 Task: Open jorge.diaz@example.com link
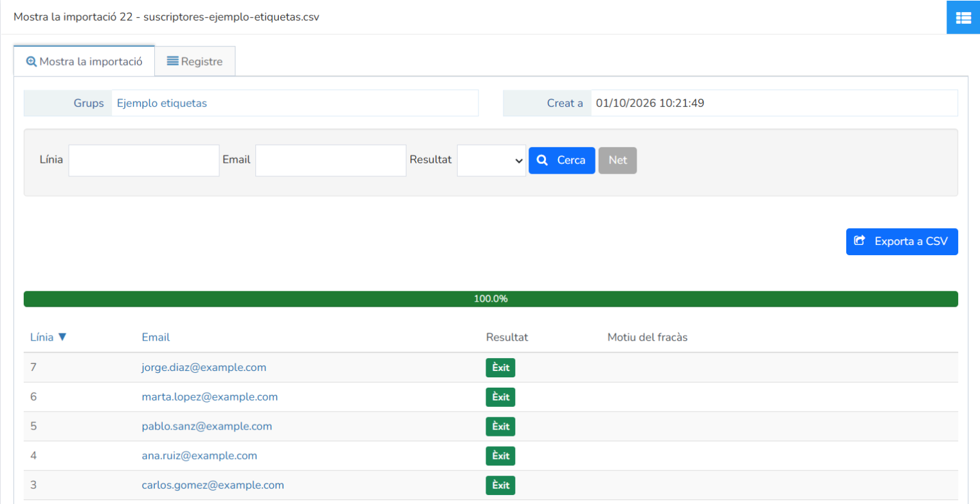(x=204, y=367)
